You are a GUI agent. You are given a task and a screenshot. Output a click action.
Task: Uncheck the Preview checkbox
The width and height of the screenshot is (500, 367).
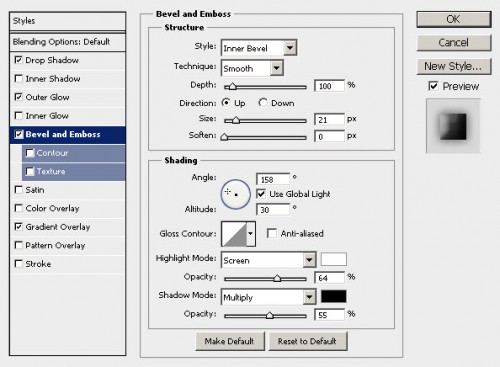433,86
